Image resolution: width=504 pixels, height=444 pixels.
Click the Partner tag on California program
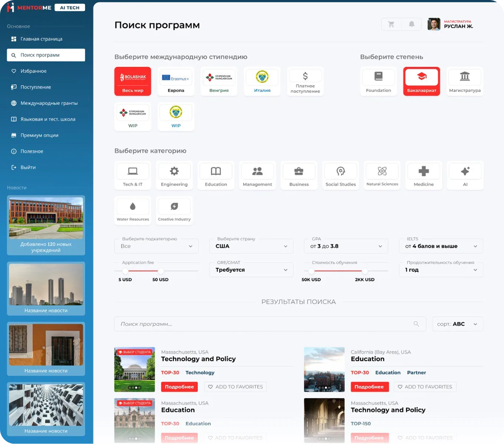coord(417,372)
